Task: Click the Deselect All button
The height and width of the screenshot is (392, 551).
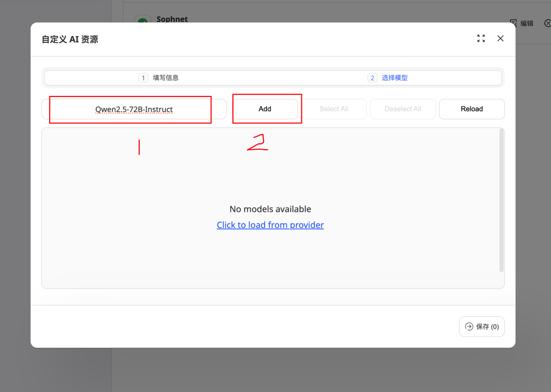Action: click(403, 109)
